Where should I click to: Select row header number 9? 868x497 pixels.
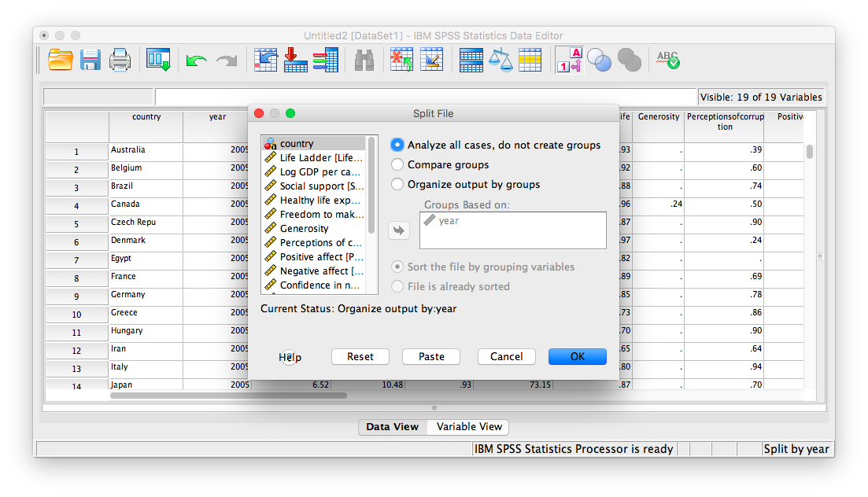(77, 296)
